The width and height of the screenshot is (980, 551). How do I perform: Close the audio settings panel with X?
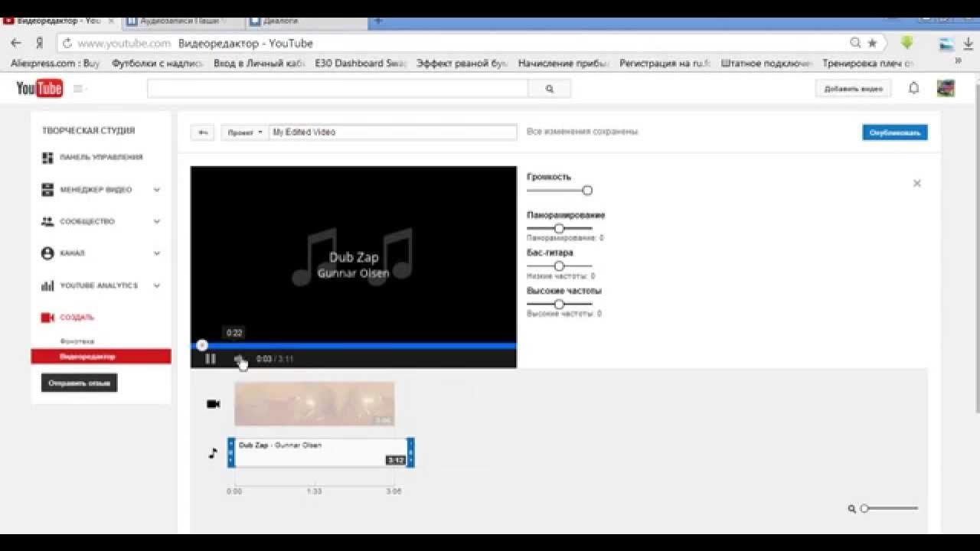916,184
